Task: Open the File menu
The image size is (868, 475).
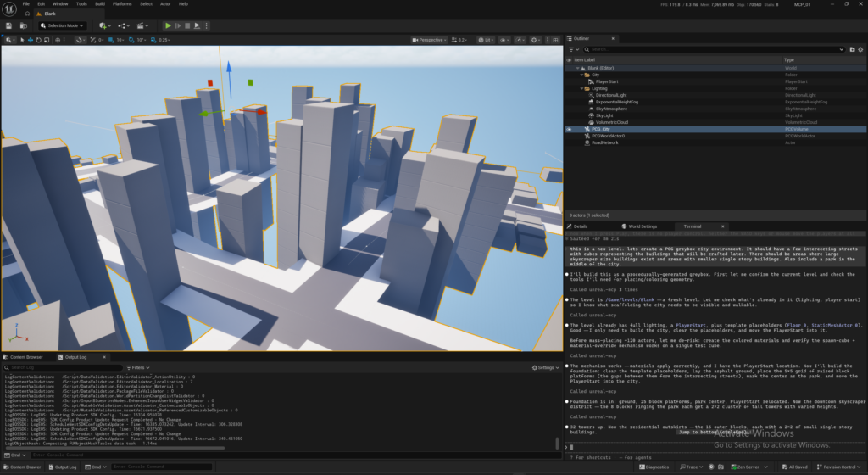Action: point(26,4)
